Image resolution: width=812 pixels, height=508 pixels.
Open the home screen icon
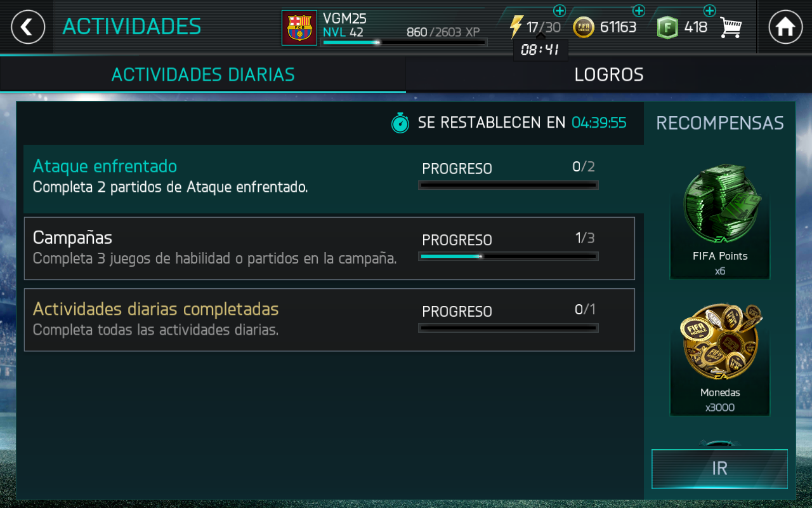pyautogui.click(x=785, y=27)
